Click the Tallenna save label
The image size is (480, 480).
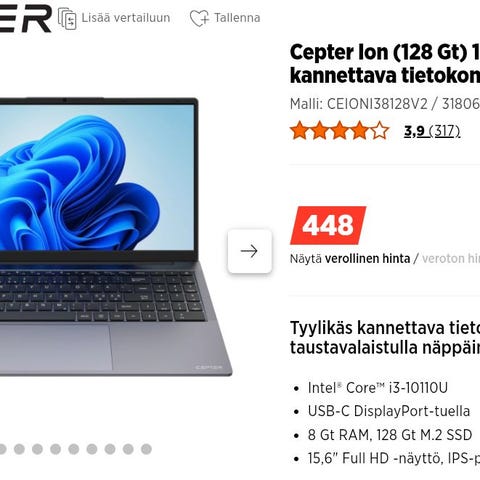coord(237,18)
